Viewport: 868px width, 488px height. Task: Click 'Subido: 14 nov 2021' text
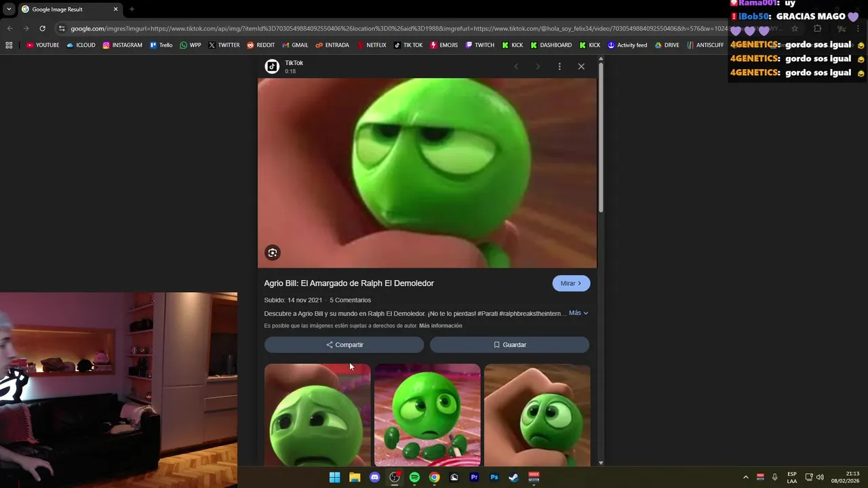coord(293,300)
